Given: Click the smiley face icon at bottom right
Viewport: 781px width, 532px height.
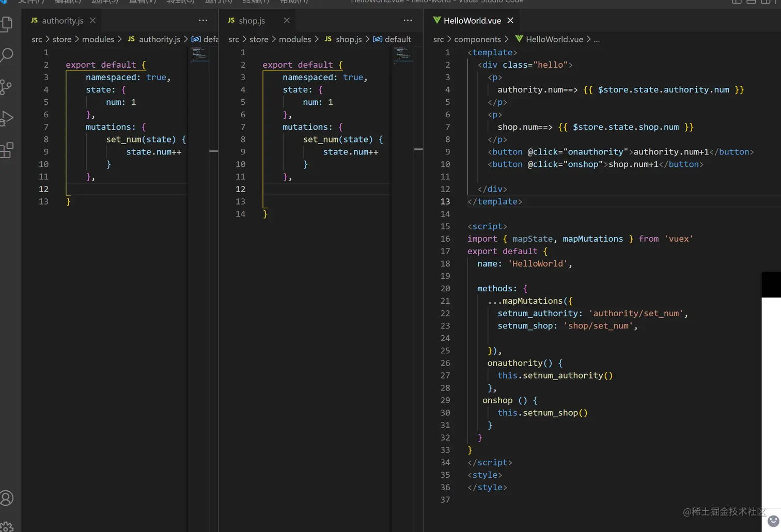Looking at the screenshot, I should click(773, 520).
